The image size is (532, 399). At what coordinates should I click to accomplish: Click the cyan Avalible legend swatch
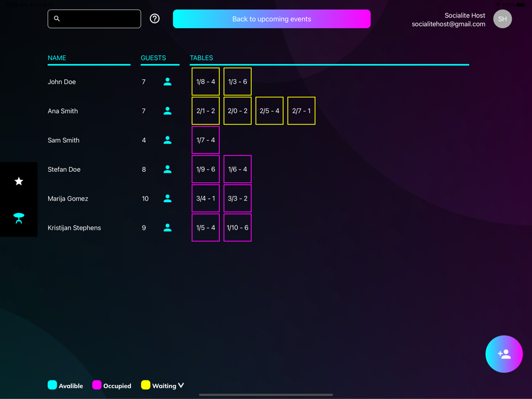52,385
